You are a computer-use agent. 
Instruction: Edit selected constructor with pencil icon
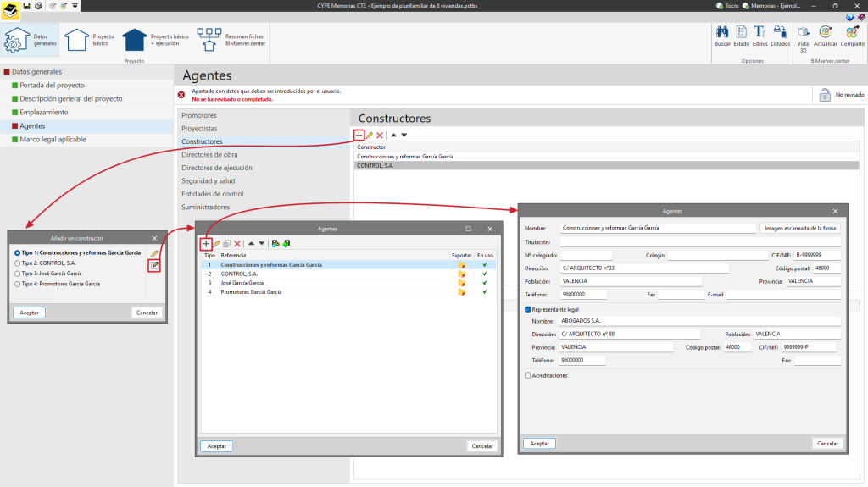point(370,135)
